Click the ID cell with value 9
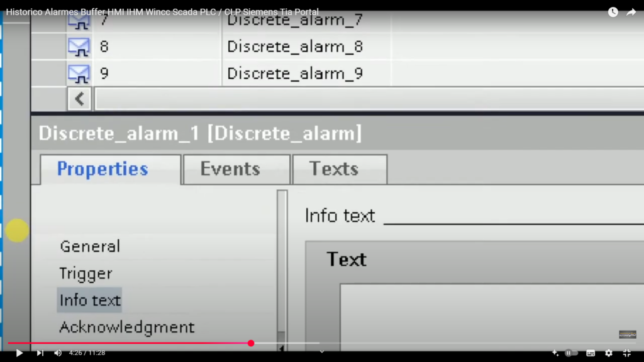644x362 pixels. (157, 74)
